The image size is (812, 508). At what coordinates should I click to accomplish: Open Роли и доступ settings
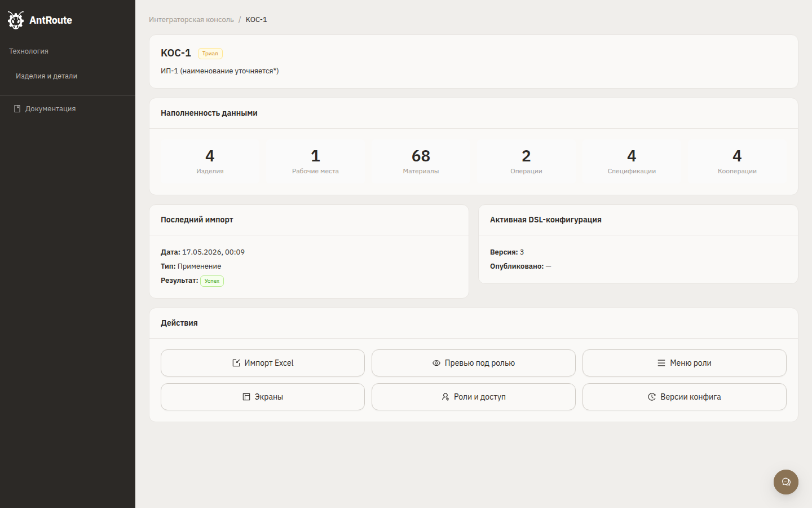pyautogui.click(x=474, y=397)
